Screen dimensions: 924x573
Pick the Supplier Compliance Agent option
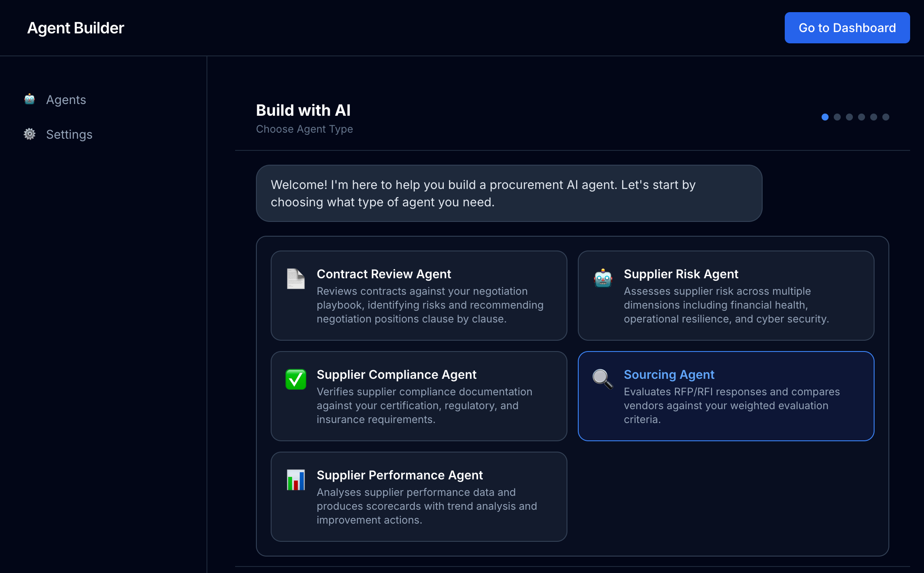396,374
